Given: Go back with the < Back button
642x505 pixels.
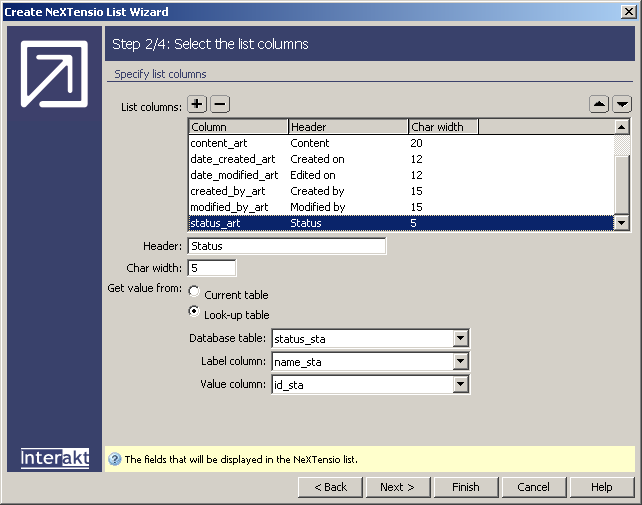Looking at the screenshot, I should 330,487.
